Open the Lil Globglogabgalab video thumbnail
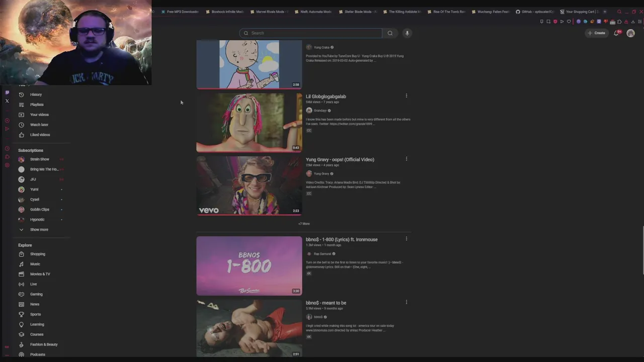The width and height of the screenshot is (644, 362). pos(249,122)
